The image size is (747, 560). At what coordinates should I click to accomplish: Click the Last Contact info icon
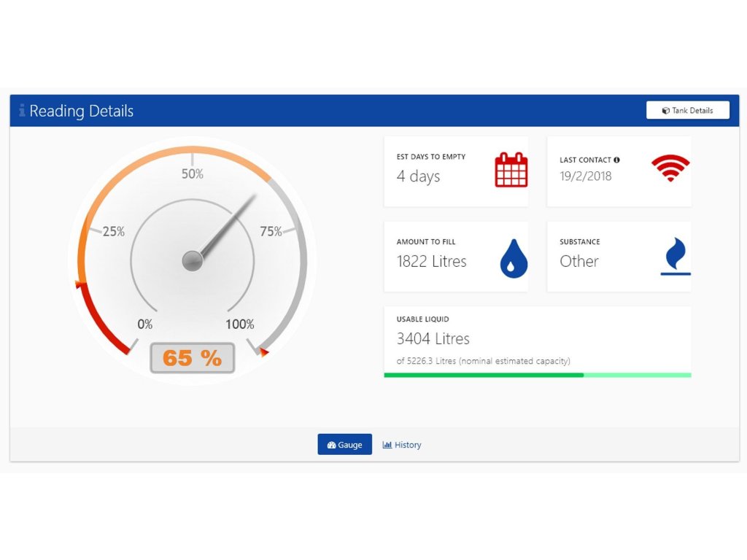617,160
